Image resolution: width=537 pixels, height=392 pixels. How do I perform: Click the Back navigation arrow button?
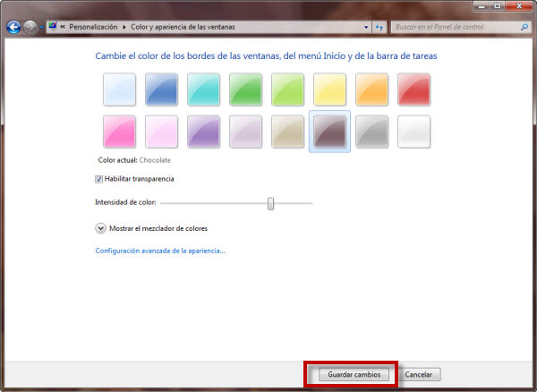[13, 28]
